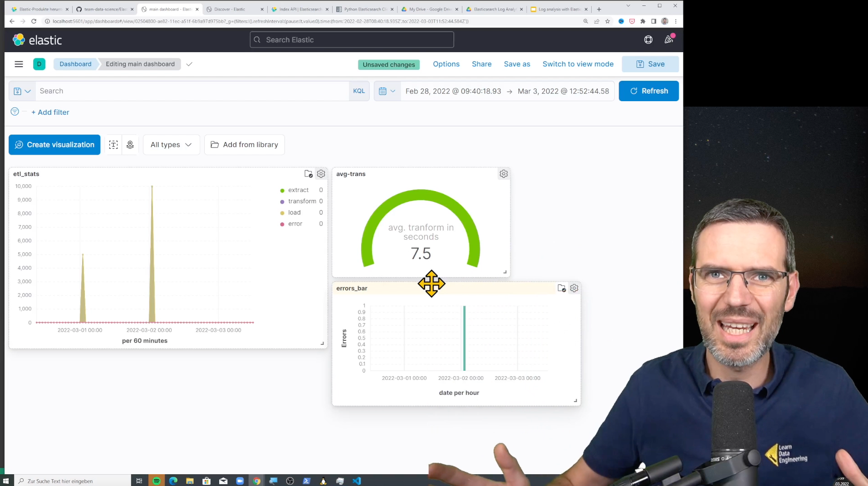868x486 pixels.
Task: Click the browser address bar URL
Action: (260, 21)
